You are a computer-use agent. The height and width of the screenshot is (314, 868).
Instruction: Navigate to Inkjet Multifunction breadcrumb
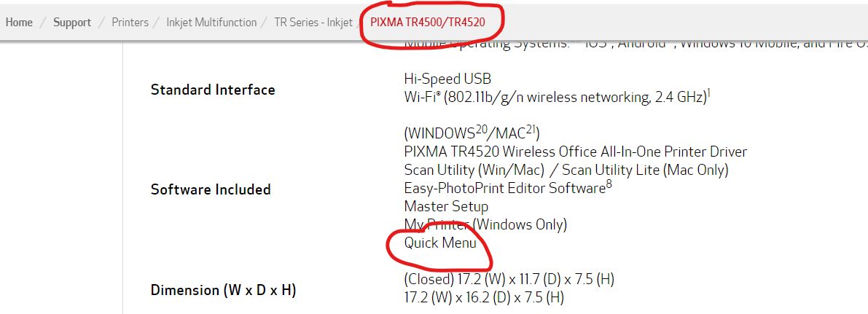click(211, 22)
